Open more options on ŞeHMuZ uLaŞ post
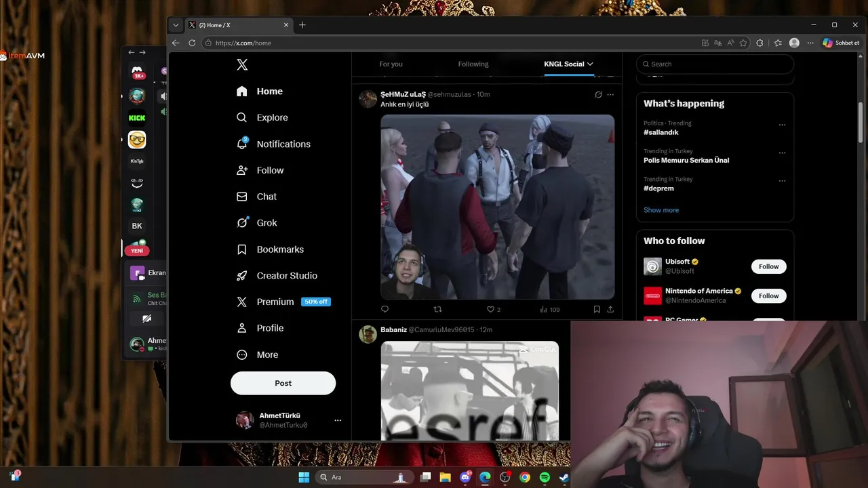This screenshot has width=868, height=488. (x=610, y=94)
